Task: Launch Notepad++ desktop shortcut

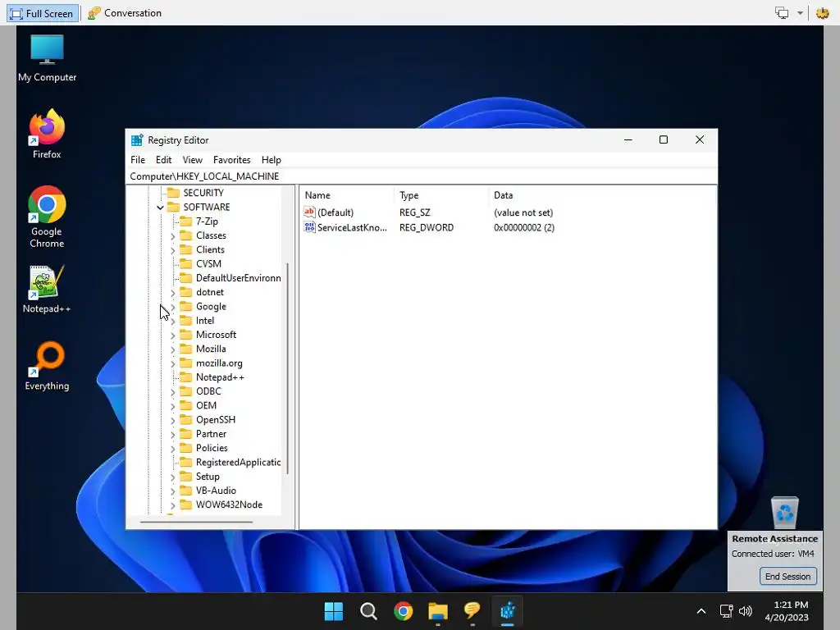Action: 47,290
